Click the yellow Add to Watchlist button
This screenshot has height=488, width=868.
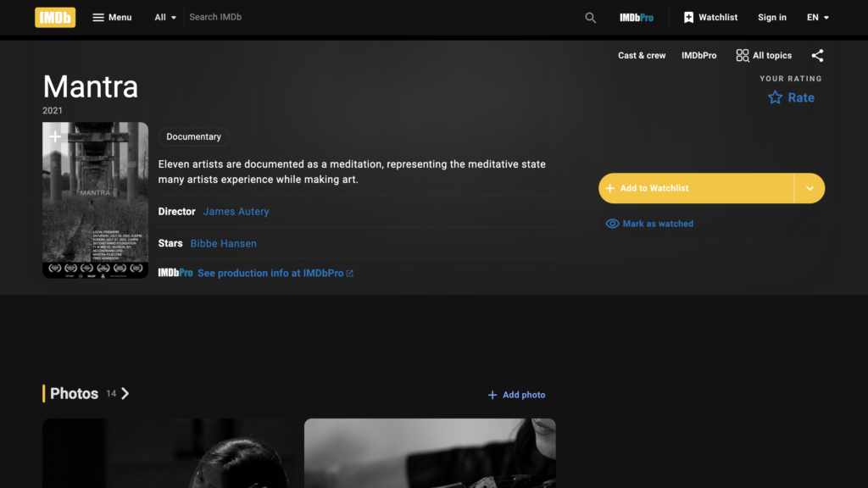pos(695,188)
